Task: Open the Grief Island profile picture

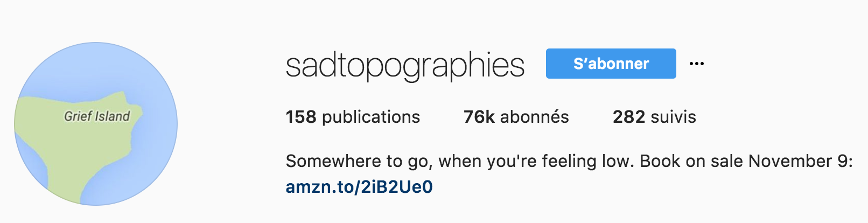Action: (x=96, y=124)
